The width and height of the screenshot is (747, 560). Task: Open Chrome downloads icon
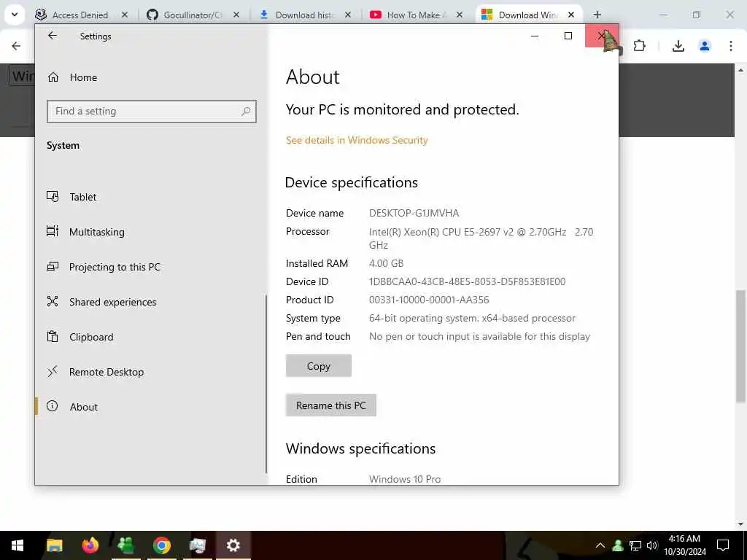pos(678,46)
